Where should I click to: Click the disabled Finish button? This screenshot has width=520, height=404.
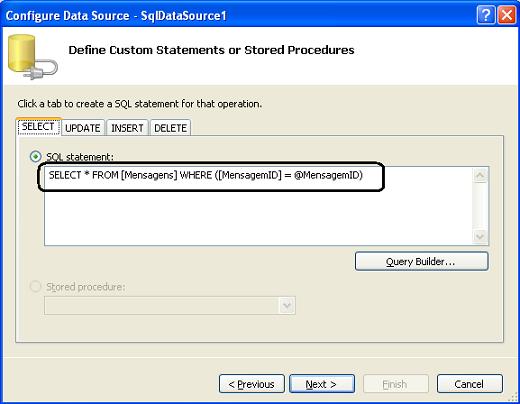[396, 384]
